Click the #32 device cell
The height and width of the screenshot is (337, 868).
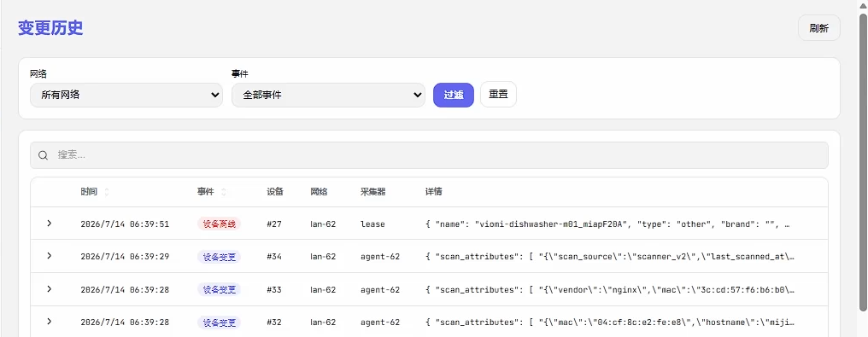274,322
